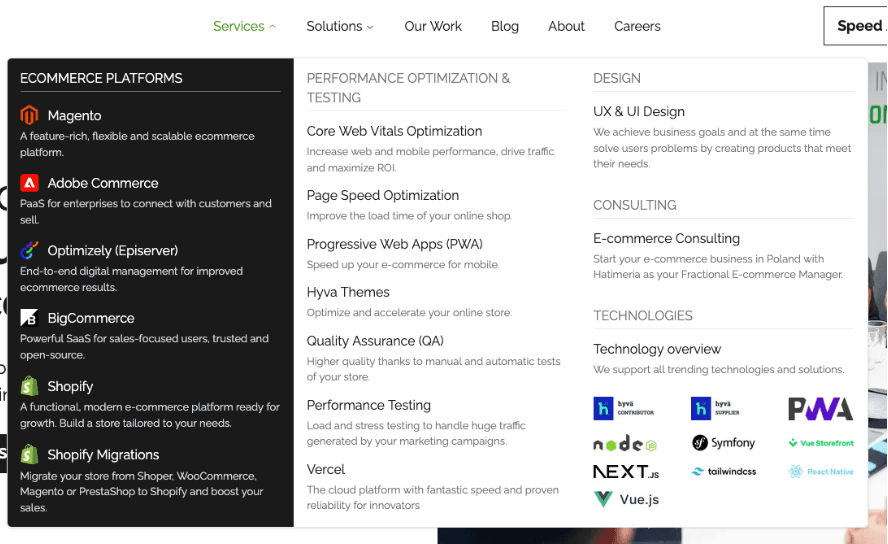Click the Symfony logo
The height and width of the screenshot is (544, 888).
(x=723, y=443)
